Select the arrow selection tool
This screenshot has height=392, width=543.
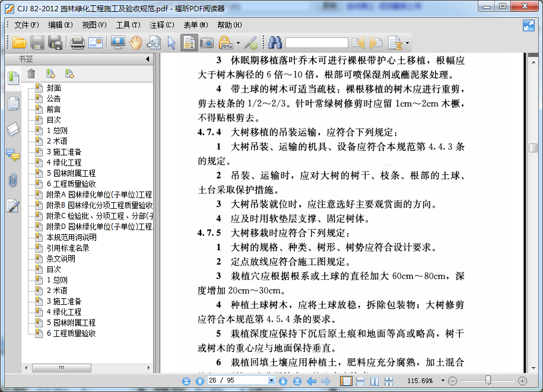(172, 43)
